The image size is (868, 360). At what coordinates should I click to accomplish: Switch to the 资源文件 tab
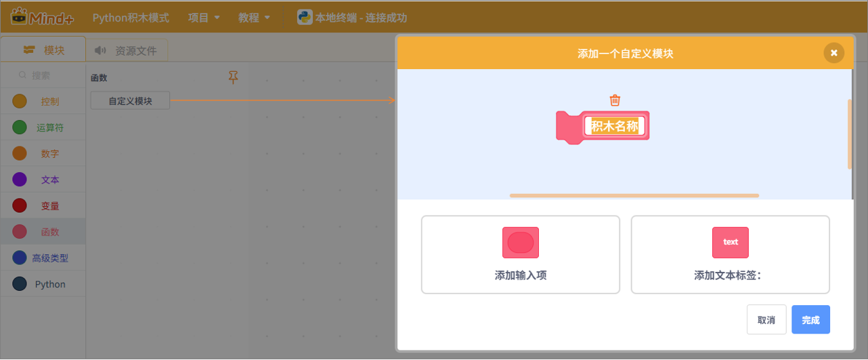click(x=126, y=50)
